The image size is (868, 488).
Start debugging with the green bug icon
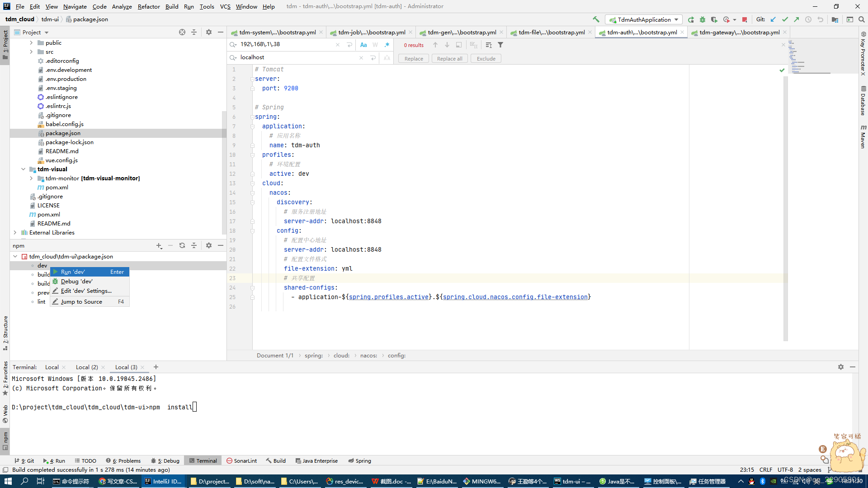click(x=703, y=19)
